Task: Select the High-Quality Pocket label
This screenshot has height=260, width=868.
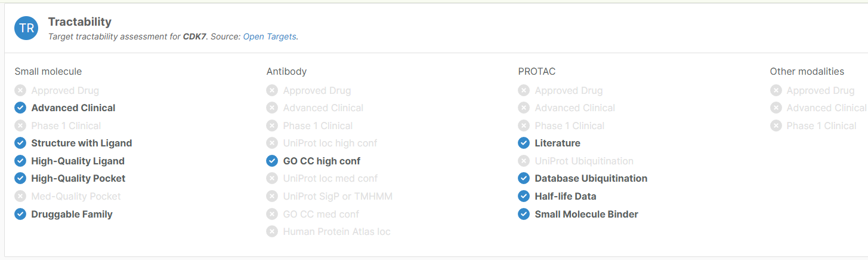Action: coord(78,178)
